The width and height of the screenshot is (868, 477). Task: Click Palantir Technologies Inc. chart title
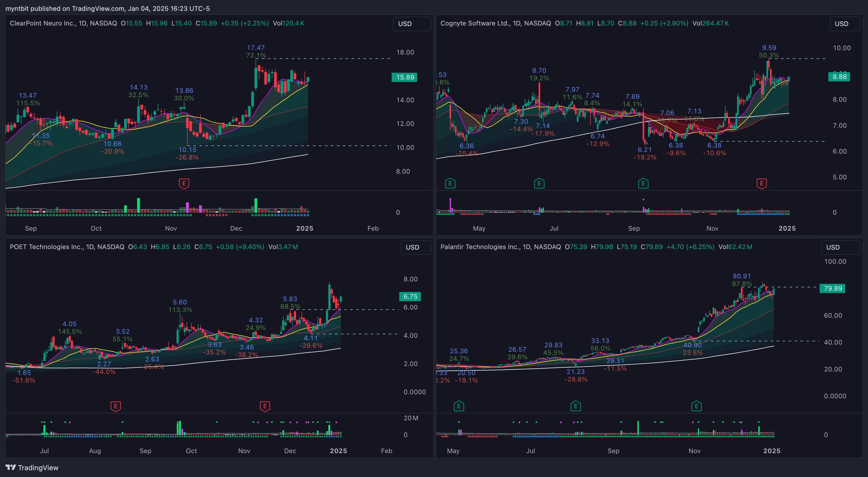(x=501, y=247)
